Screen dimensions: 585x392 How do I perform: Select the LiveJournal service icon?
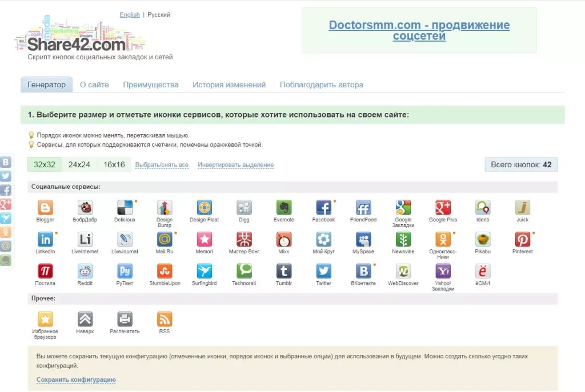(125, 239)
